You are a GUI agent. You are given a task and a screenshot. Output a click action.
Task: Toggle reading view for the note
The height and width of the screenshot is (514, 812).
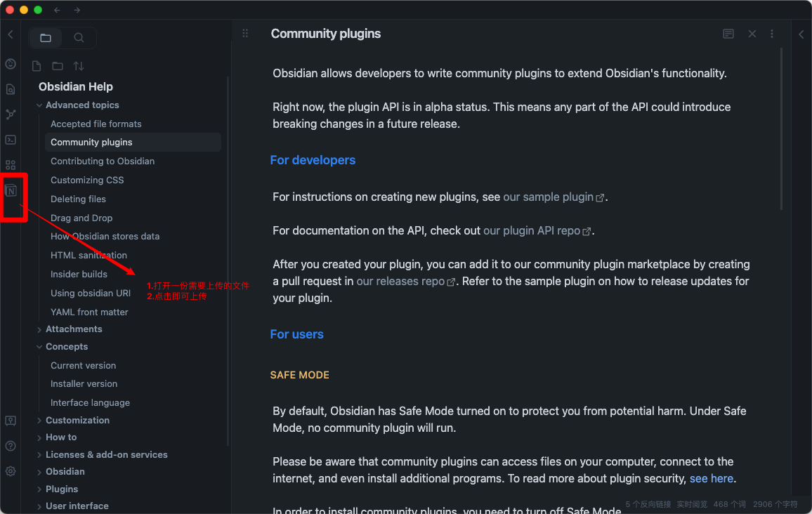tap(728, 34)
